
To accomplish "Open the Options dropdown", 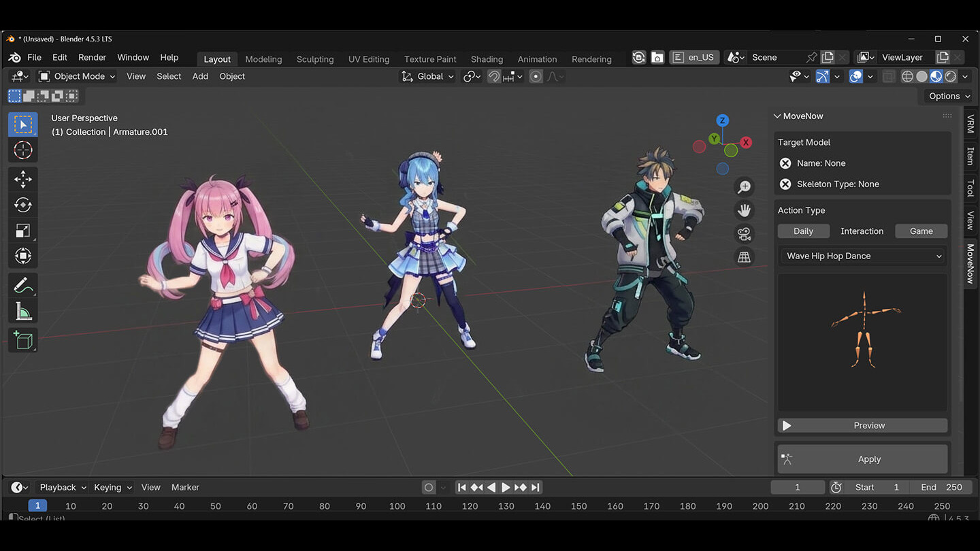I will click(x=949, y=96).
